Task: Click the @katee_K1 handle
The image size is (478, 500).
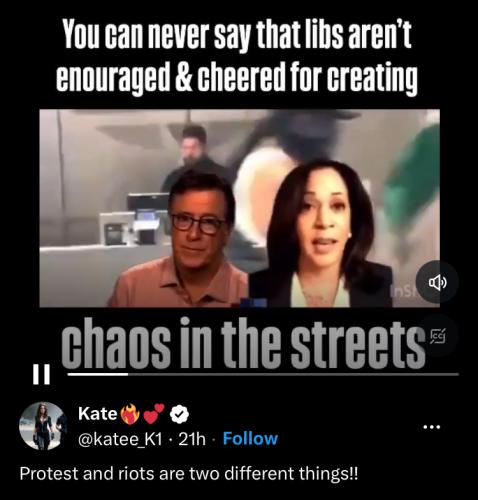Action: pyautogui.click(x=120, y=439)
